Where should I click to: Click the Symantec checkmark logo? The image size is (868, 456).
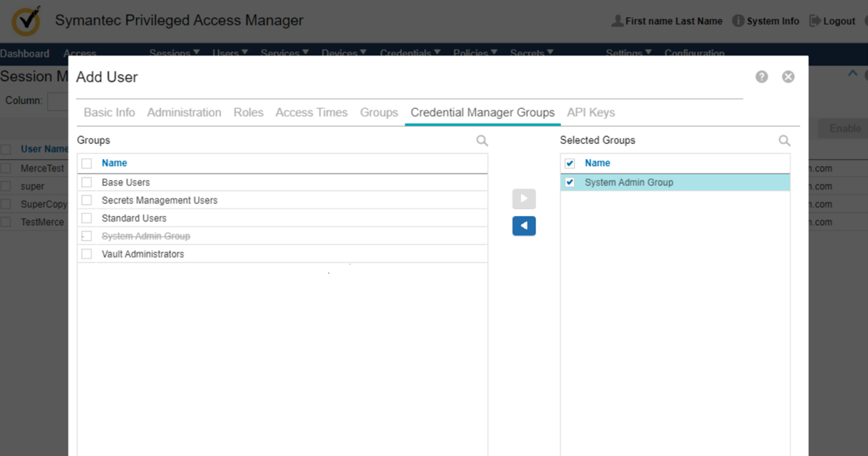26,21
